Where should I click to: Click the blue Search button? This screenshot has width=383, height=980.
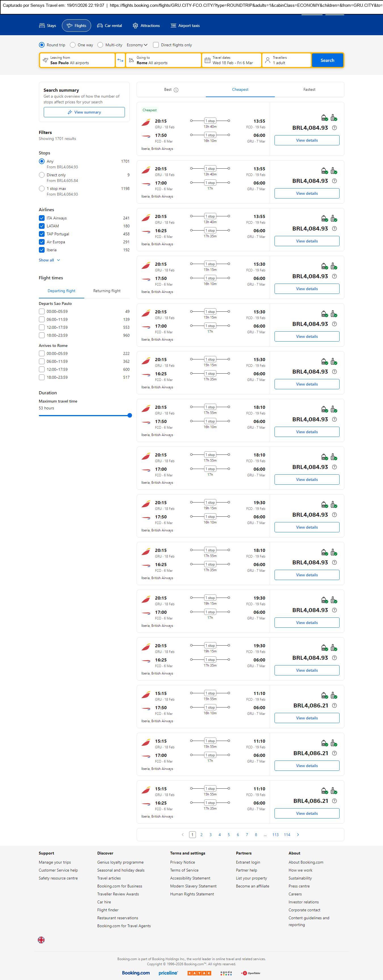tap(327, 60)
